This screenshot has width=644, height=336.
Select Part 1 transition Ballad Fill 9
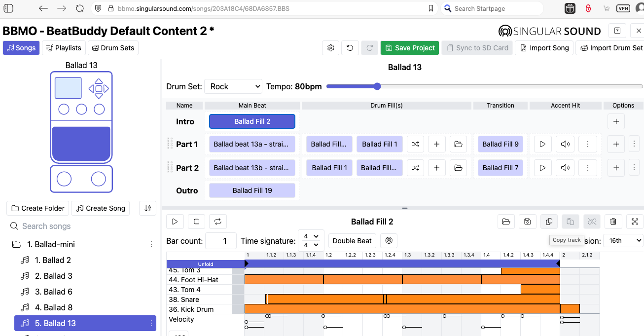tap(501, 144)
